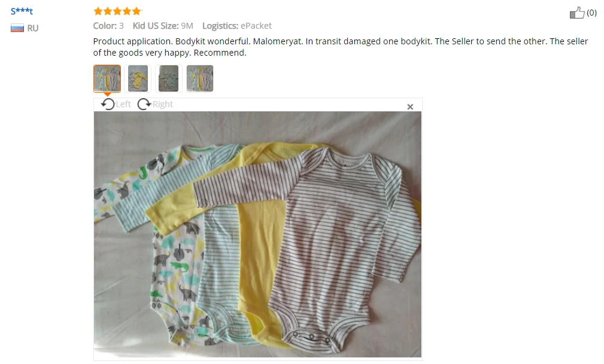Open the fourth review photo thumbnail
604x364 pixels.
tap(199, 78)
